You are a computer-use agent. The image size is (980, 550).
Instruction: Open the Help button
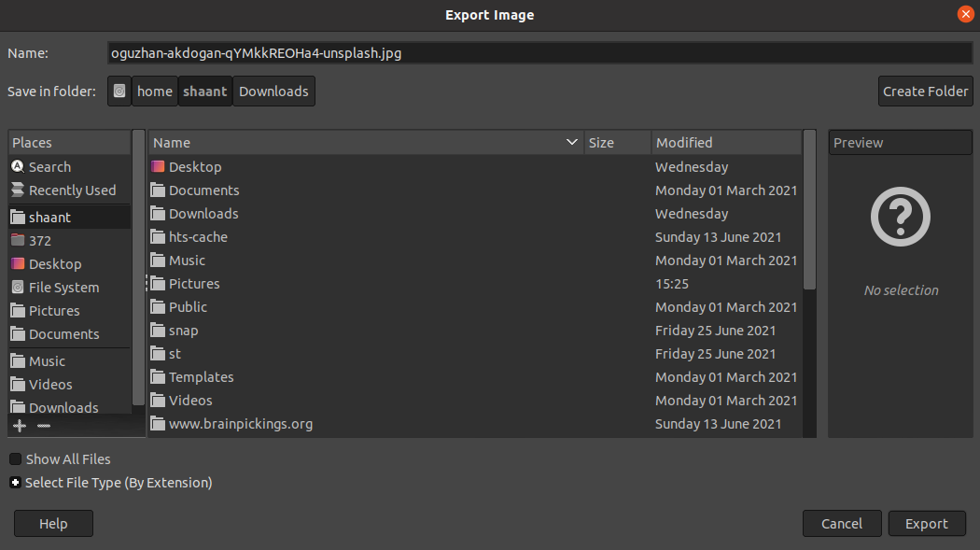point(53,524)
